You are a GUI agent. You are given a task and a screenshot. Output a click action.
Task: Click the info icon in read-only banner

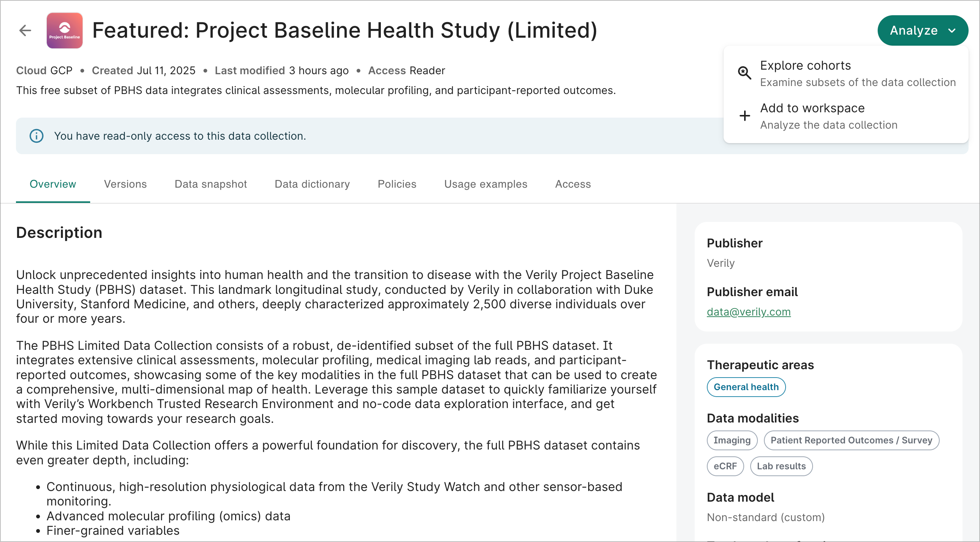37,136
